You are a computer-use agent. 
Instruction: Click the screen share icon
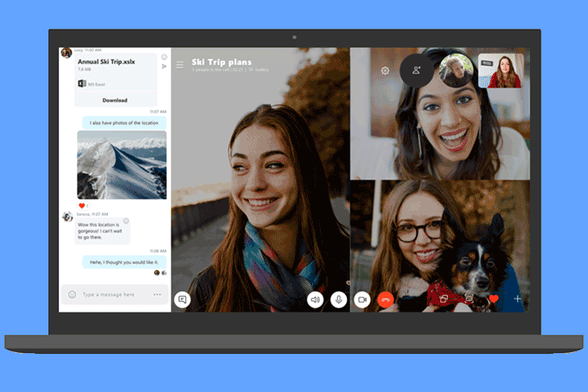(443, 299)
